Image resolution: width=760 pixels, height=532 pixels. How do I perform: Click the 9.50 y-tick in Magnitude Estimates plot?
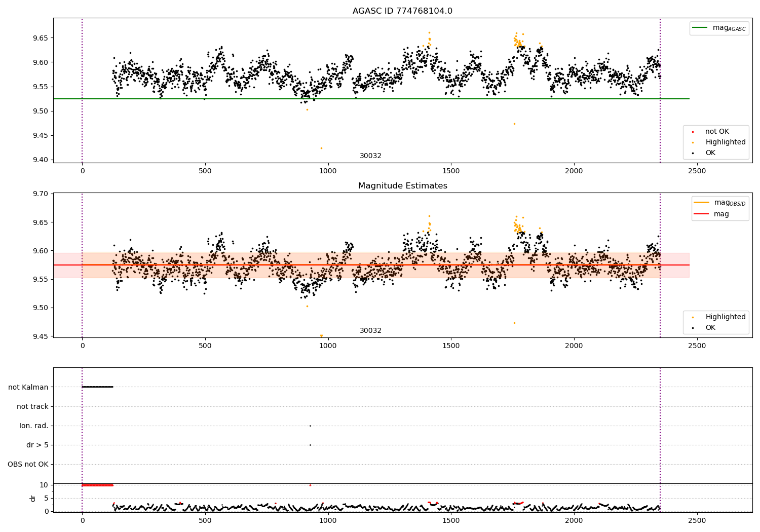(x=40, y=308)
